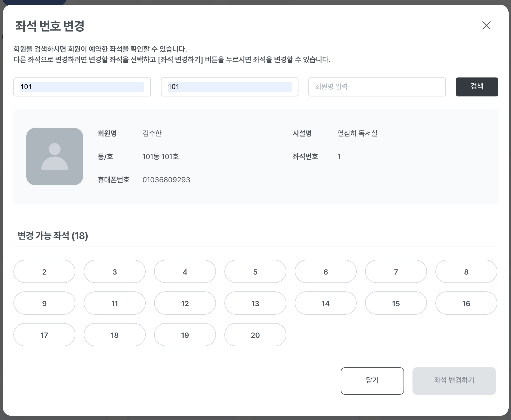Click the 닫기 close button
Image resolution: width=511 pixels, height=420 pixels.
[372, 381]
